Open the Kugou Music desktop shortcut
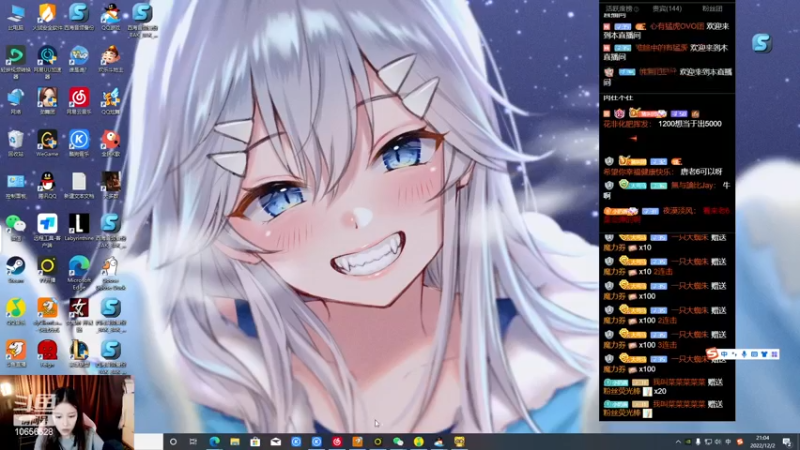Viewport: 800px width, 450px height. pyautogui.click(x=79, y=143)
